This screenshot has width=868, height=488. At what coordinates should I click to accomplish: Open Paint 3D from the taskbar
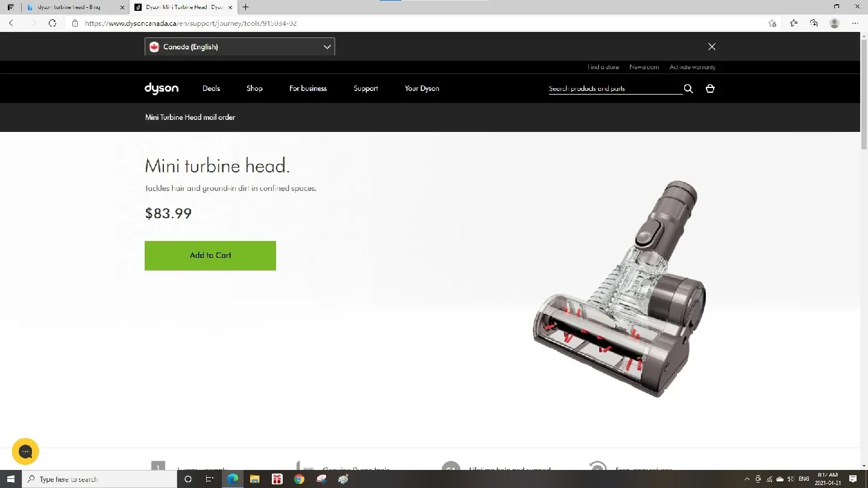[342, 479]
